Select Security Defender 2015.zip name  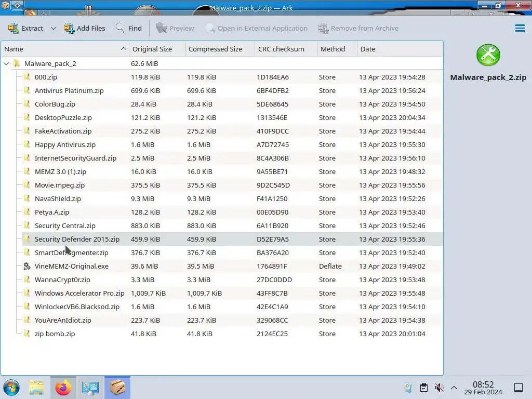click(x=77, y=239)
